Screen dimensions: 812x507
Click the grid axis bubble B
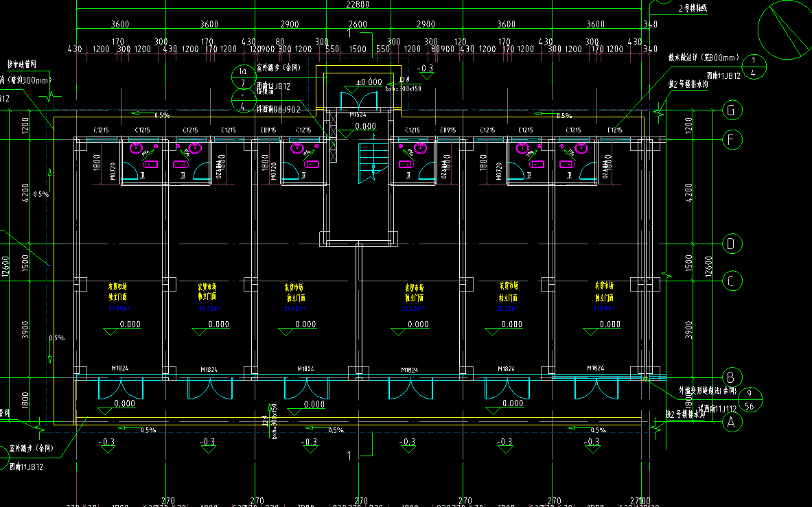731,377
